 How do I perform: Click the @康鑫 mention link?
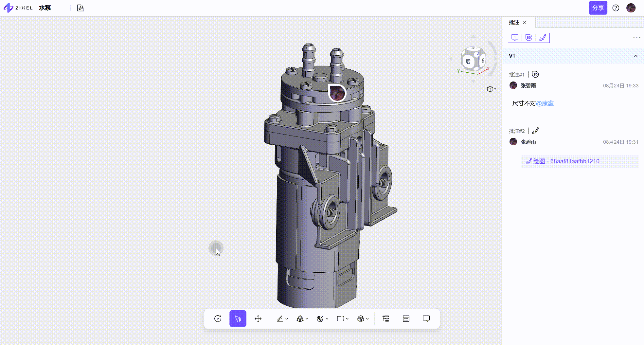click(x=545, y=103)
